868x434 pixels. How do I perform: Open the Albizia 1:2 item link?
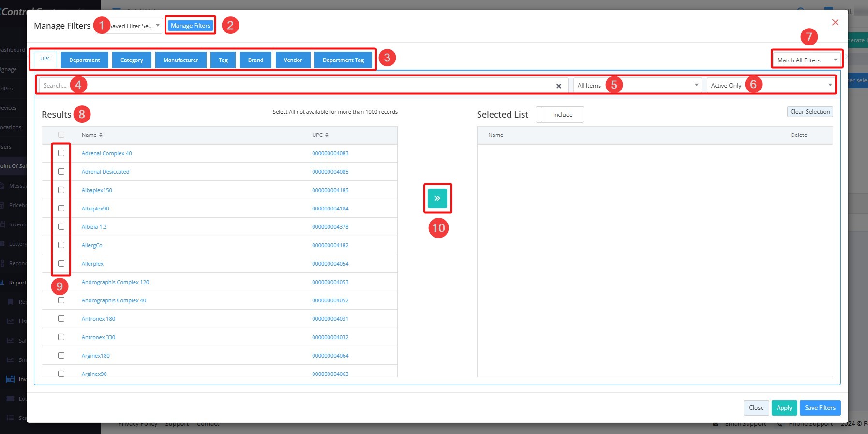click(x=94, y=227)
